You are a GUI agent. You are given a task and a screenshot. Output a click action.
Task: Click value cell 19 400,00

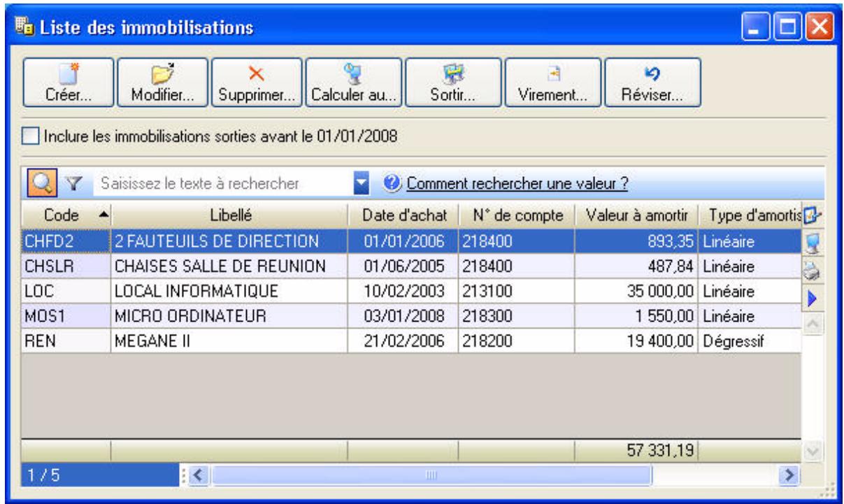point(636,341)
